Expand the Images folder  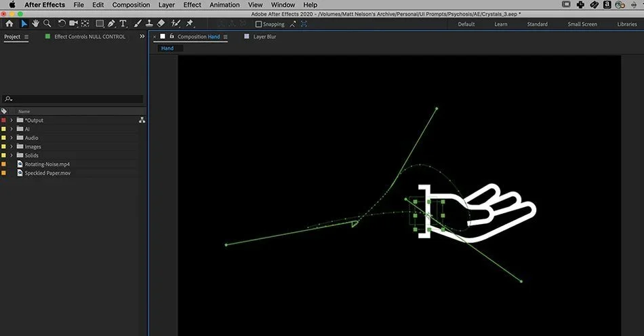(x=12, y=147)
